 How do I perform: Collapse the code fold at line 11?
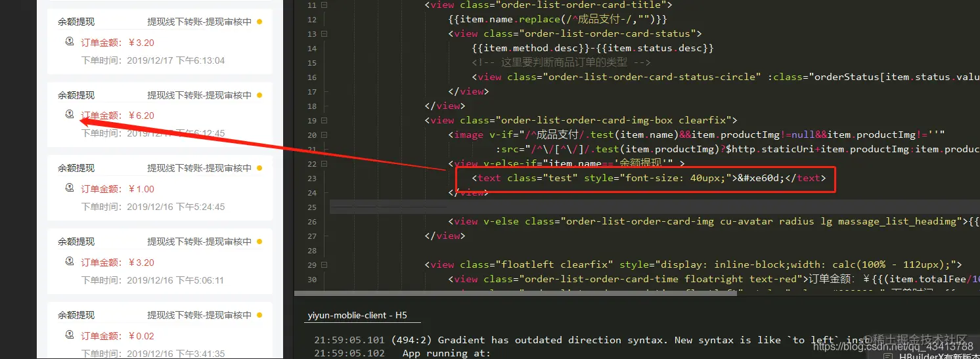(x=324, y=5)
